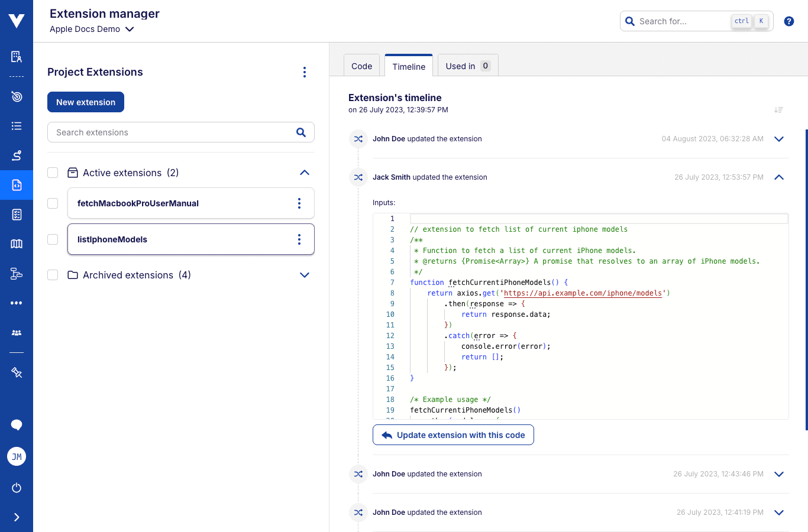Screen dimensions: 808x532
Task: Click the timeline sort order icon
Action: tap(778, 110)
